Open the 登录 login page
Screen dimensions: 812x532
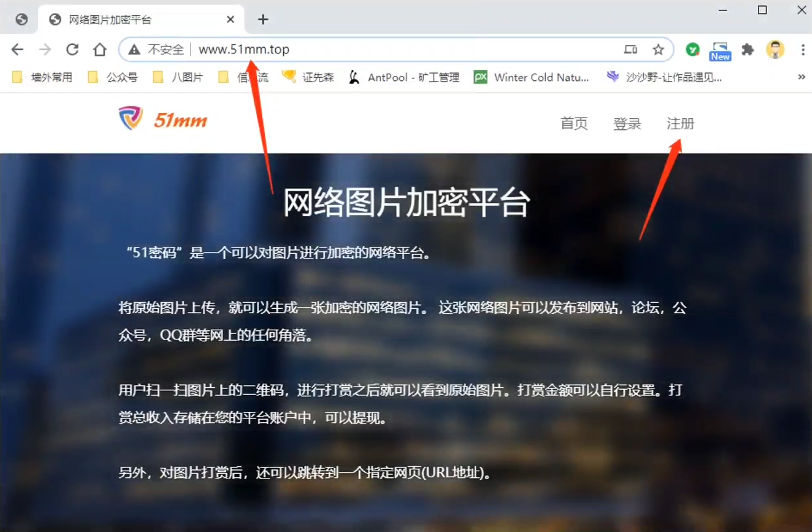[x=627, y=123]
